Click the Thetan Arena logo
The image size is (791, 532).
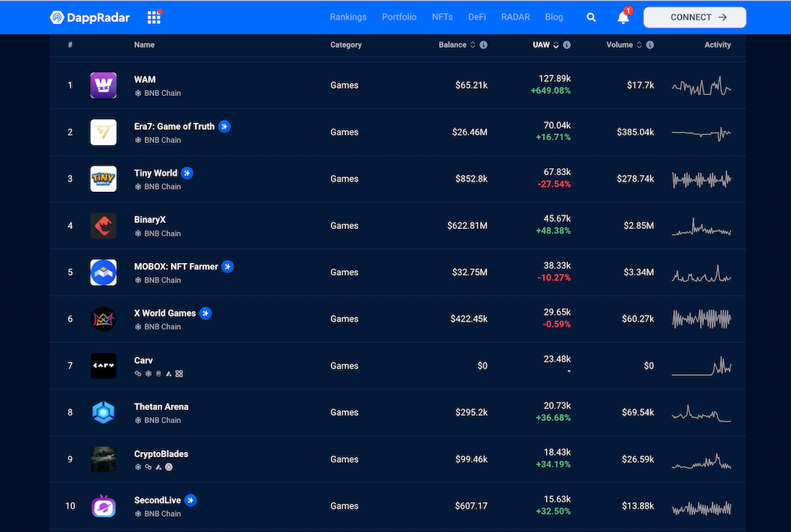(103, 412)
